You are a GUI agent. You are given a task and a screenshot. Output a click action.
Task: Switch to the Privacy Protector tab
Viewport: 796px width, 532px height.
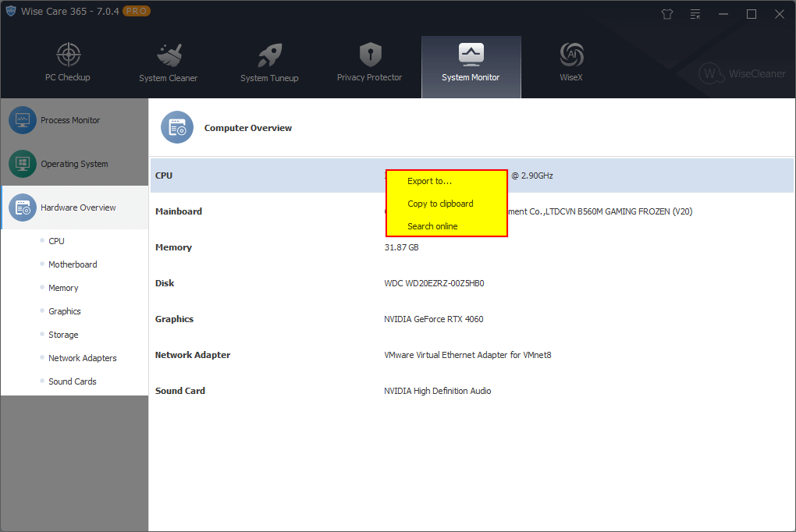pos(370,66)
